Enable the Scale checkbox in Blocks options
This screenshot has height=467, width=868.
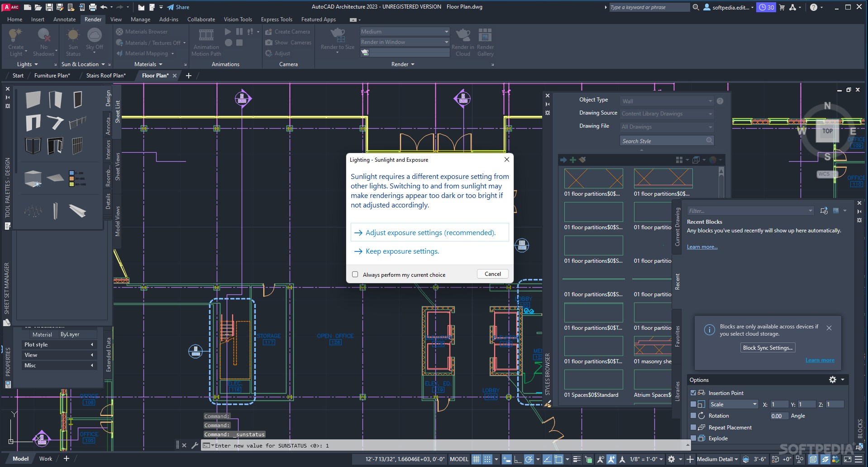[x=693, y=404]
